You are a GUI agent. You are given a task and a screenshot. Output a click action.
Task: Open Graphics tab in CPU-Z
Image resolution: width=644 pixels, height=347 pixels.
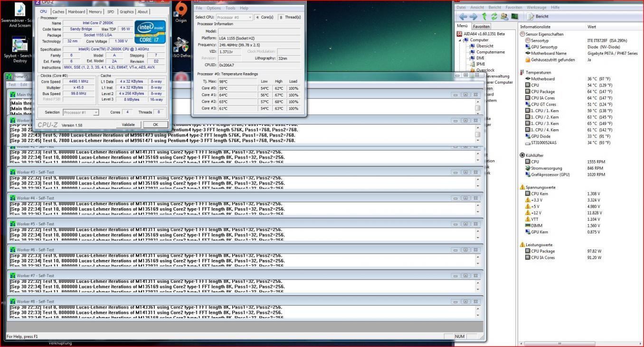[x=126, y=12]
